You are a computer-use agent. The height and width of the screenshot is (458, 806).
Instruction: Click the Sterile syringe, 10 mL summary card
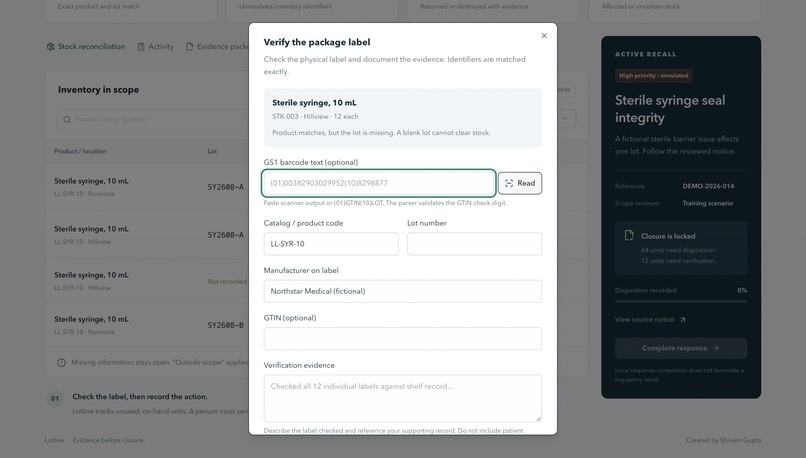click(x=402, y=118)
